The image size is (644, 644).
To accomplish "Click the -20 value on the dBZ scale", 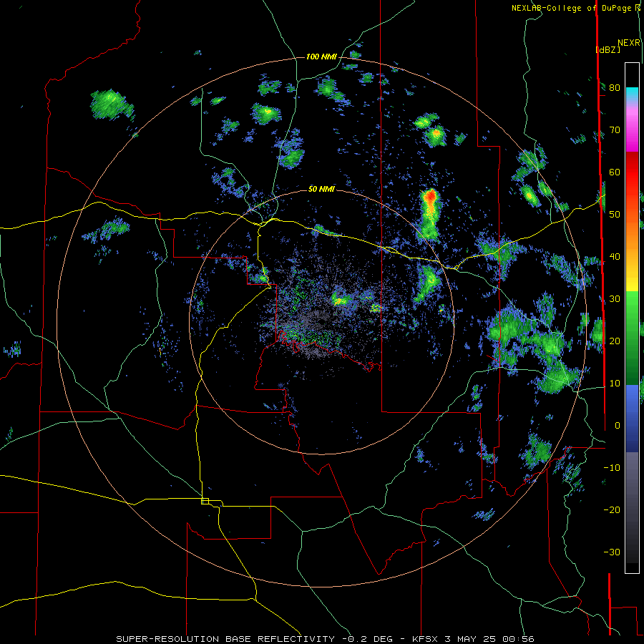I will pos(612,509).
